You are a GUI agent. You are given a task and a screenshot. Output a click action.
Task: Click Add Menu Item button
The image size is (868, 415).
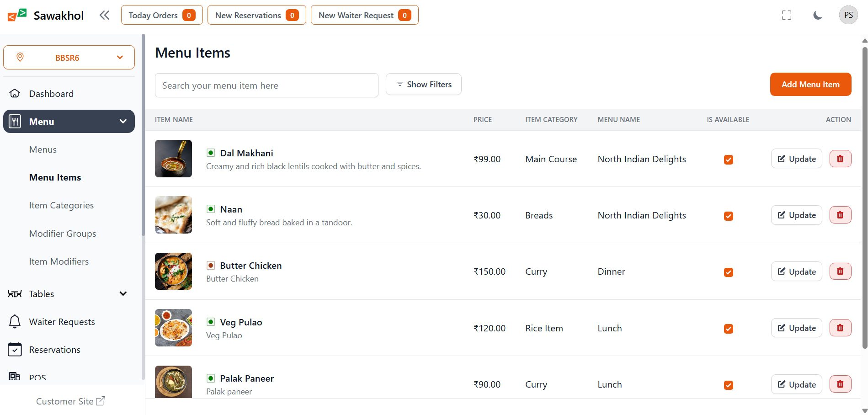pyautogui.click(x=810, y=85)
